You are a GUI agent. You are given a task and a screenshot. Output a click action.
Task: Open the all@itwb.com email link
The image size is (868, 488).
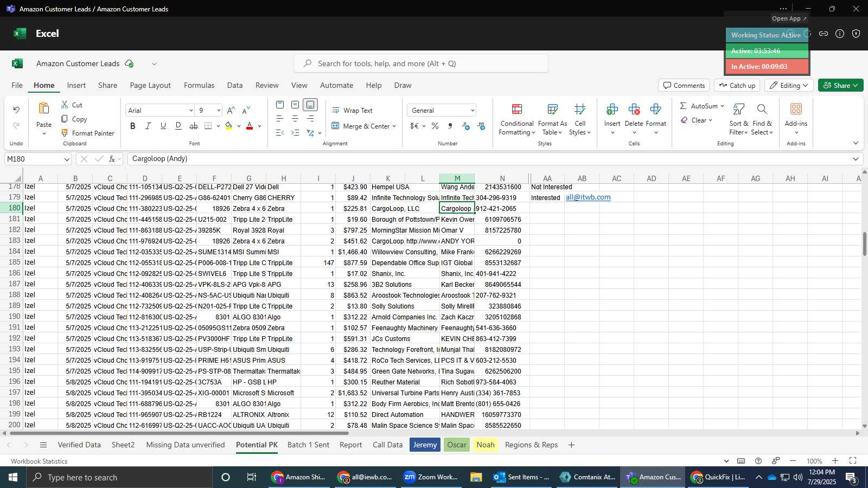tap(588, 197)
